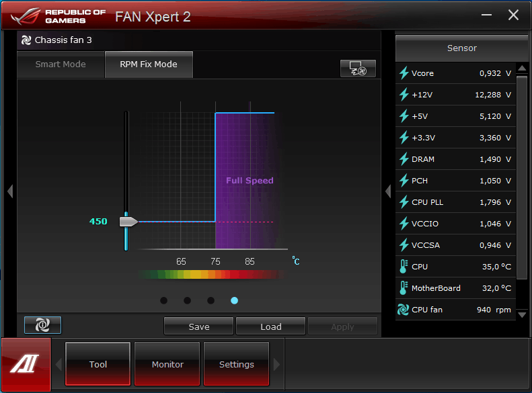
Task: Click the 75 temperature axis label
Action: tap(215, 261)
